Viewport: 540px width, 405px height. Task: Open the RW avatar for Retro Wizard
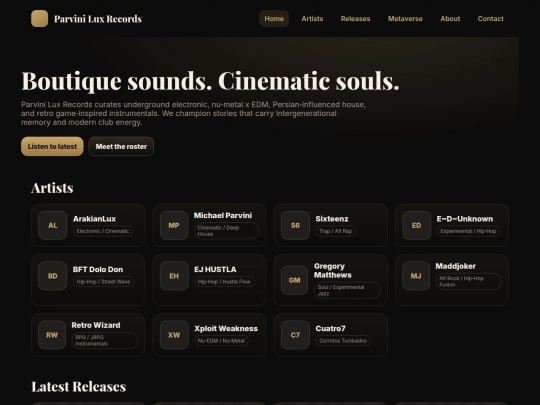52,335
